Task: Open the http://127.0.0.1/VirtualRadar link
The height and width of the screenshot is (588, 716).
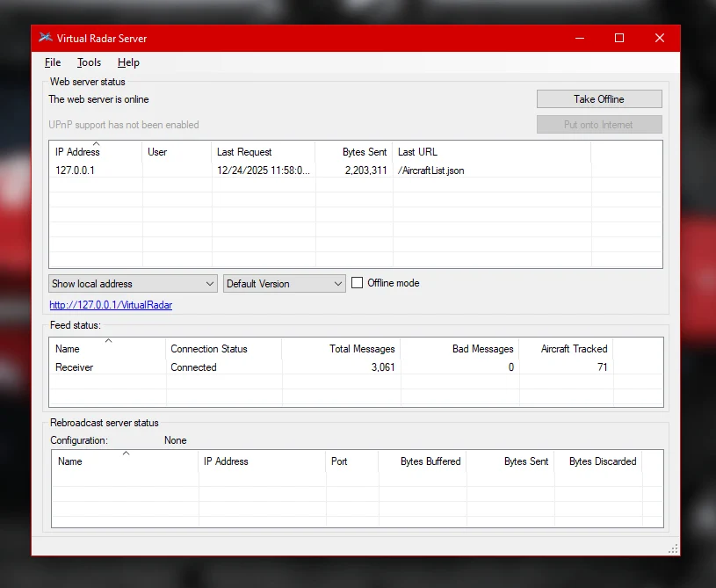Action: 111,305
